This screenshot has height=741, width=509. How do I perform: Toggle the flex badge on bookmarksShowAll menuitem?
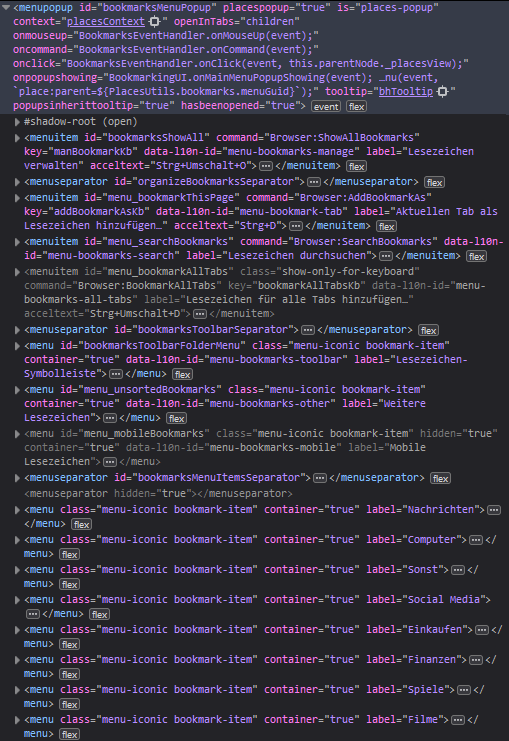(356, 166)
